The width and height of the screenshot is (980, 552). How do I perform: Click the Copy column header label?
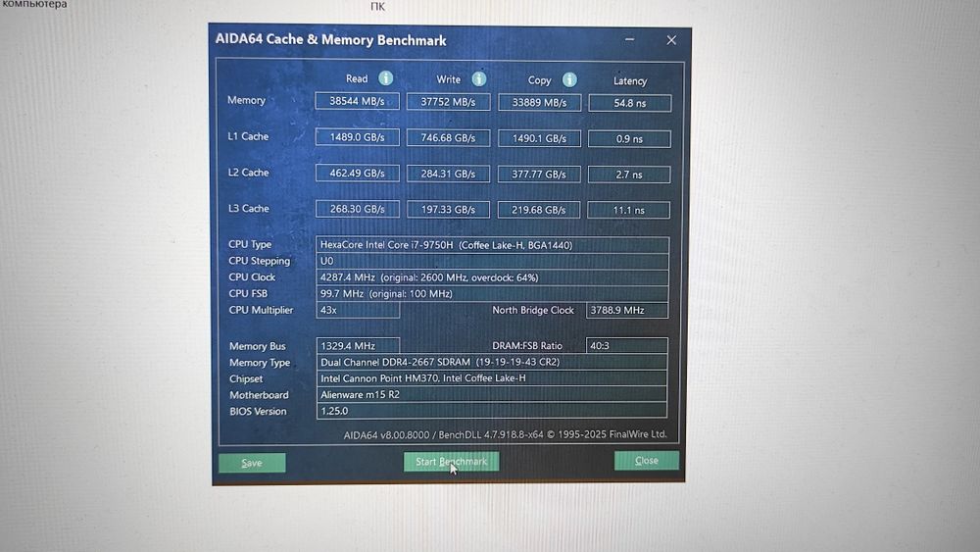pos(539,80)
